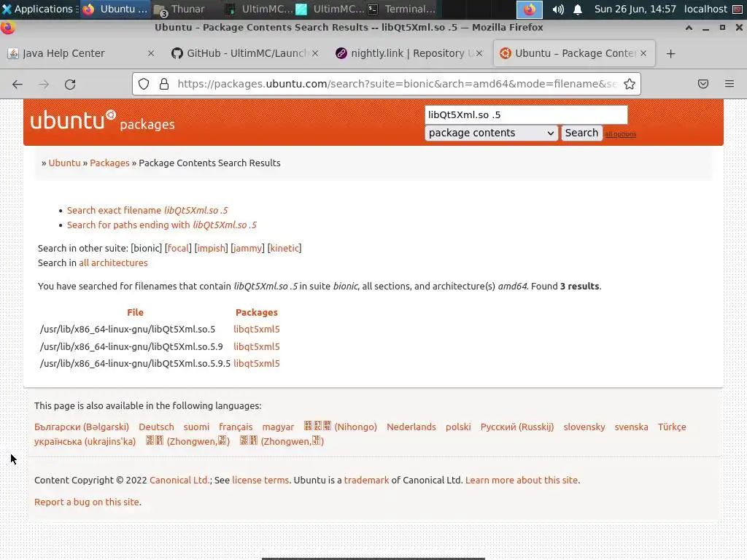Open the all options link
Image resolution: width=747 pixels, height=560 pixels.
pos(620,134)
